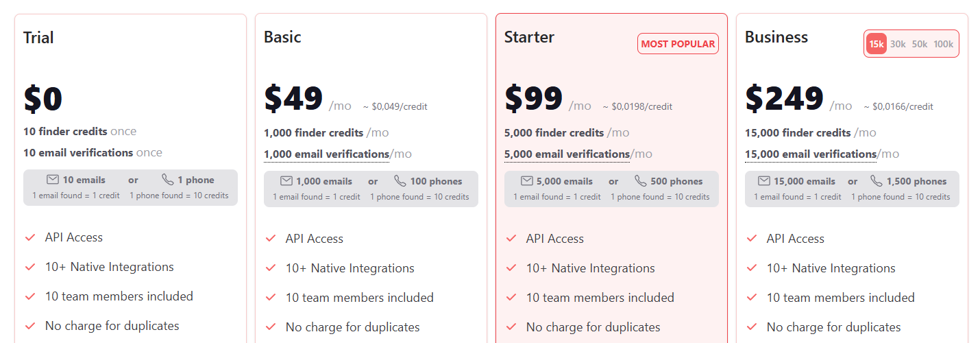Click the envelope icon in Business plan
This screenshot has height=343, width=980.
764,181
